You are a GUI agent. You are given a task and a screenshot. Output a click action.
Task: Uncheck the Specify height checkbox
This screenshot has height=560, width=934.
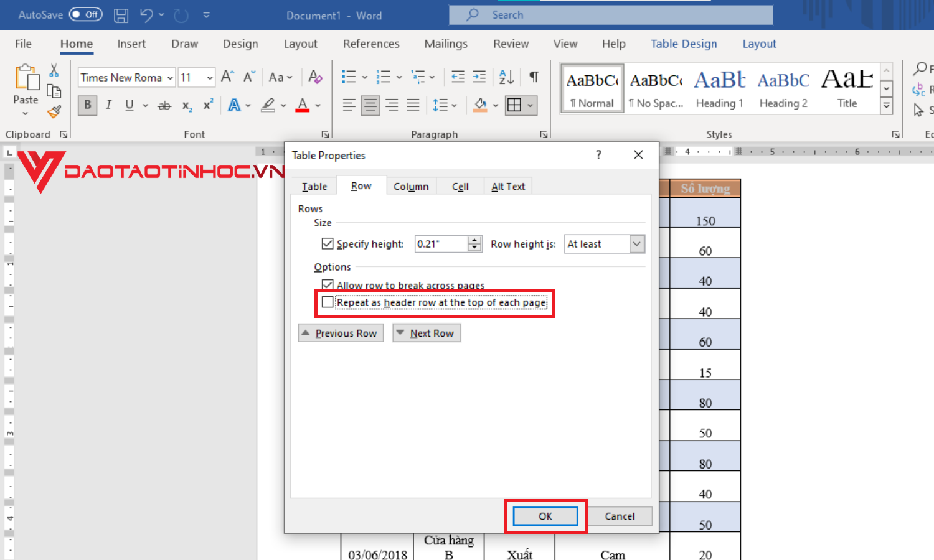click(x=328, y=244)
